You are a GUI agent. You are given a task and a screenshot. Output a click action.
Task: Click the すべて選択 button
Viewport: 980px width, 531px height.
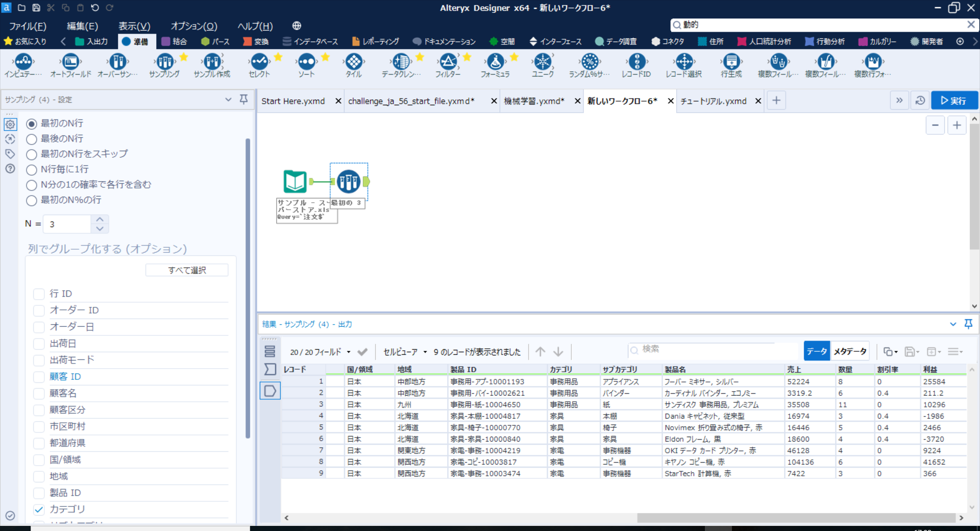(187, 270)
